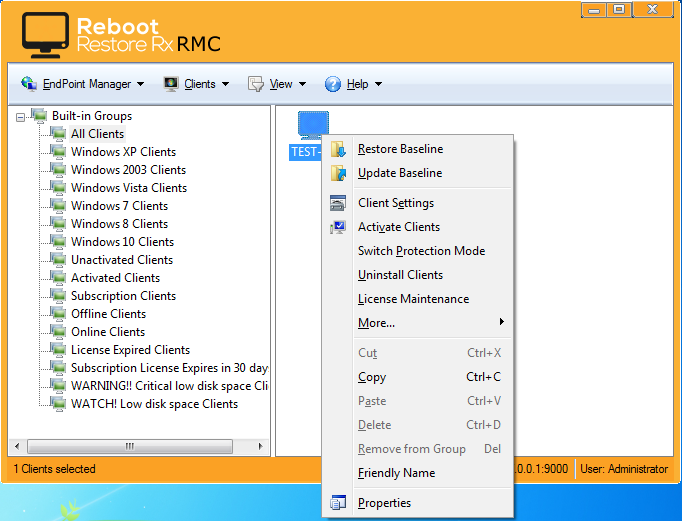Click the icon beside Windows XP Clients
The image size is (682, 521).
point(58,152)
